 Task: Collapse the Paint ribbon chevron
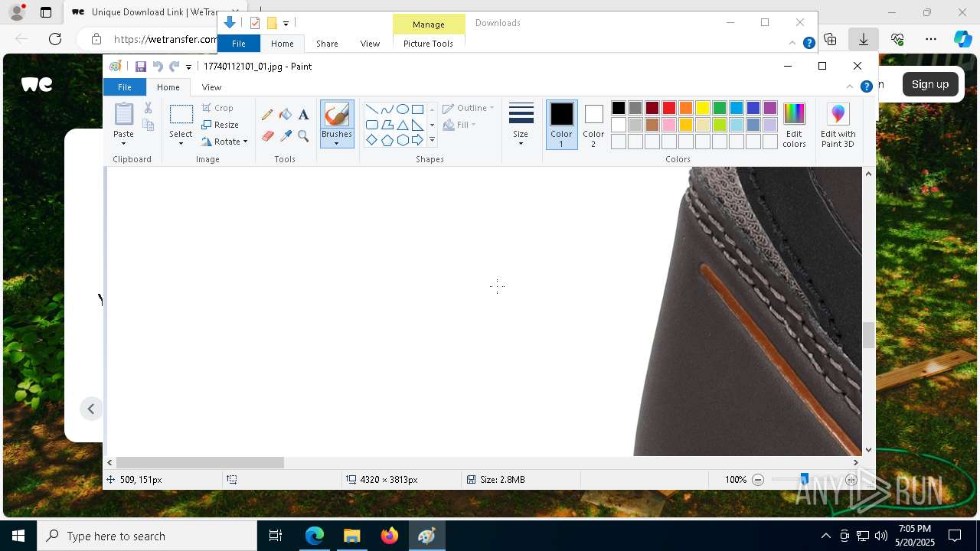pyautogui.click(x=850, y=86)
